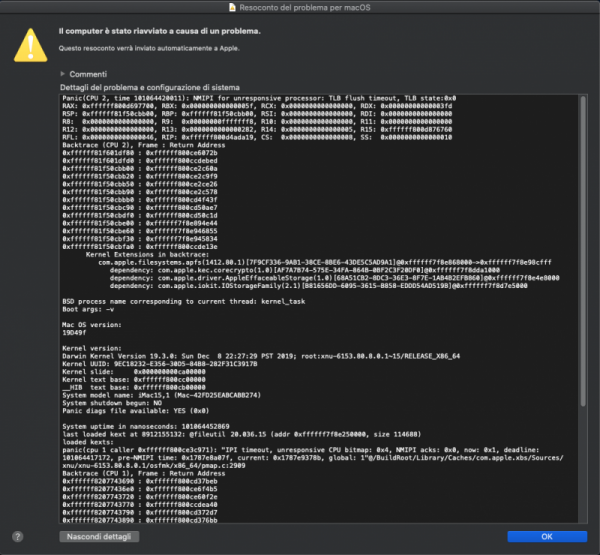
Task: Click the 'Kernel version:' label line
Action: (x=92, y=348)
